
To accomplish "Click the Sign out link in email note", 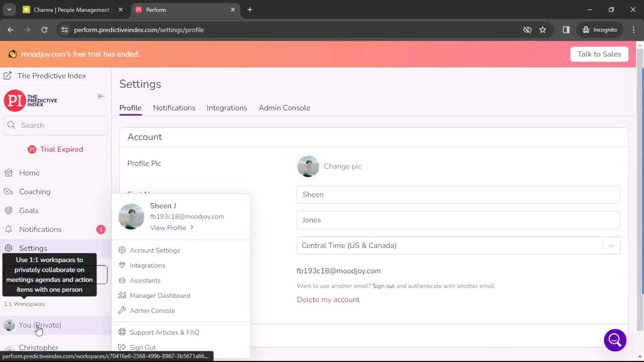I will coord(383,286).
